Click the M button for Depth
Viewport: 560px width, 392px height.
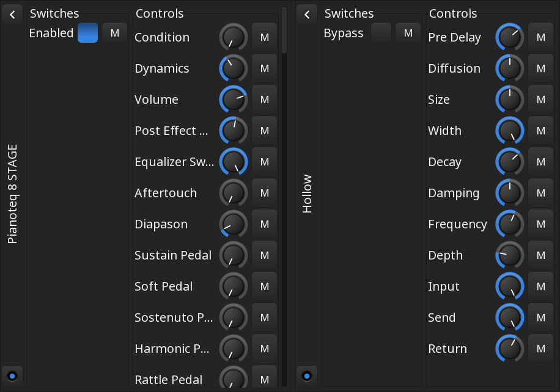(541, 255)
